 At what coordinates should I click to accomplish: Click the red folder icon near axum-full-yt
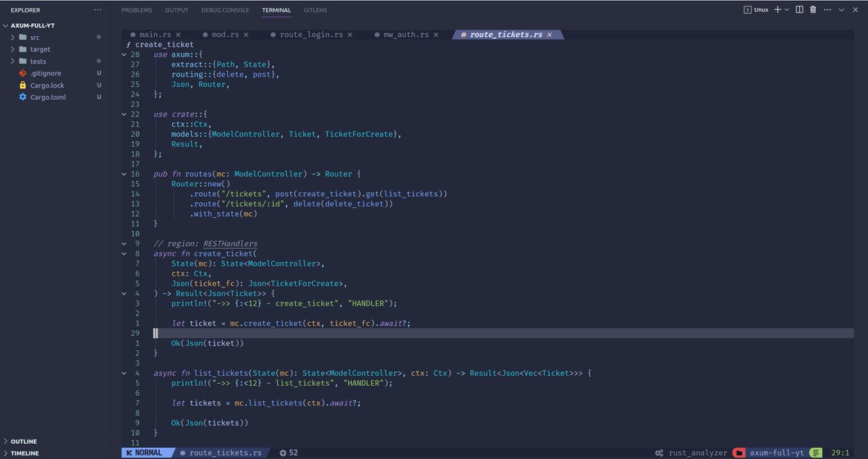[x=739, y=452]
